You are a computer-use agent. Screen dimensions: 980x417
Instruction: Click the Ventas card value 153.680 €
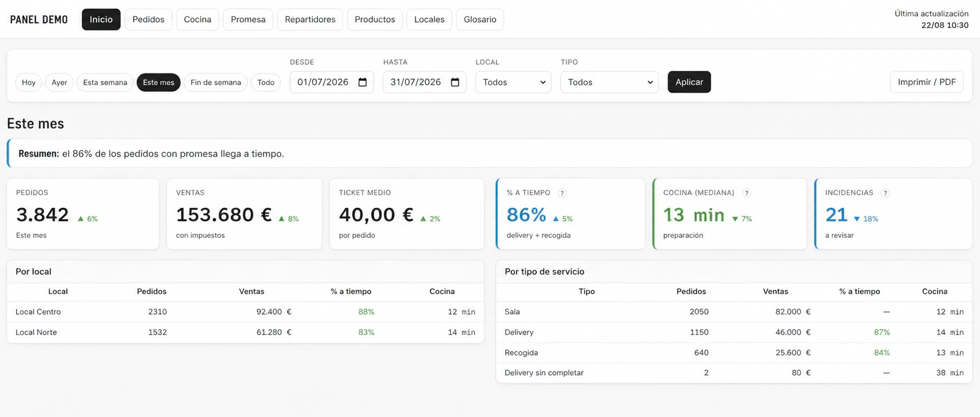(x=224, y=215)
